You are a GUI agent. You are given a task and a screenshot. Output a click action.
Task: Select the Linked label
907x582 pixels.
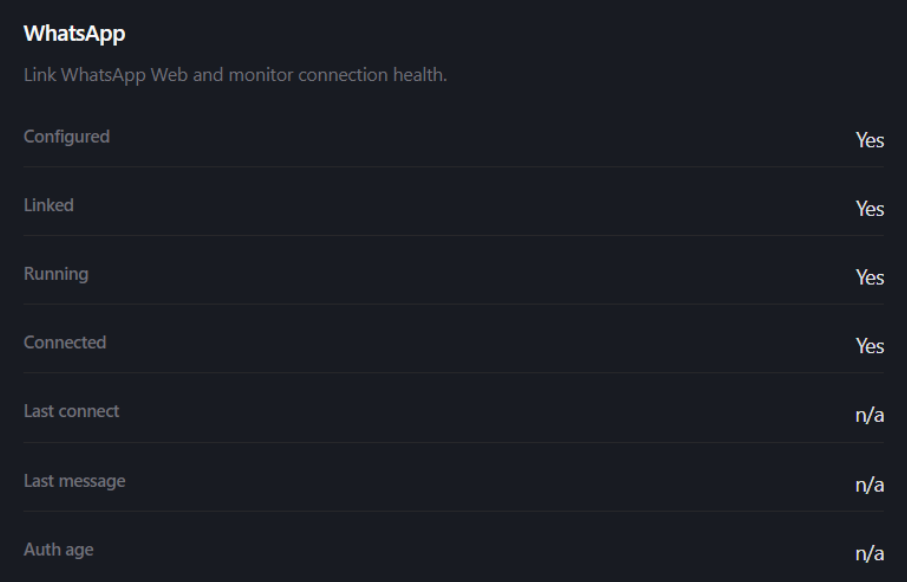tap(48, 205)
